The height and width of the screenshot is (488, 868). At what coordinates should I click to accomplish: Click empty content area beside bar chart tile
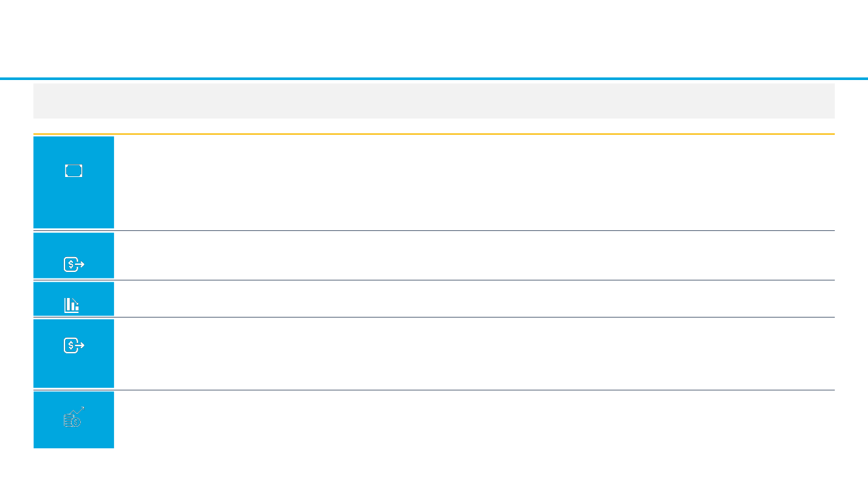pos(474,299)
